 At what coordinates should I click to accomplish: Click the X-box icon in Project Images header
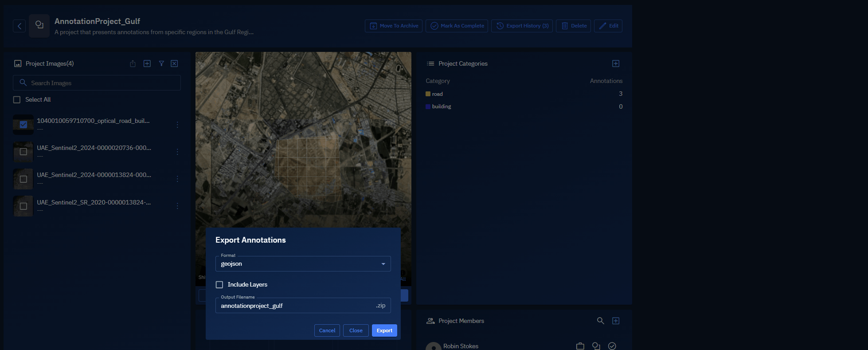click(x=174, y=64)
